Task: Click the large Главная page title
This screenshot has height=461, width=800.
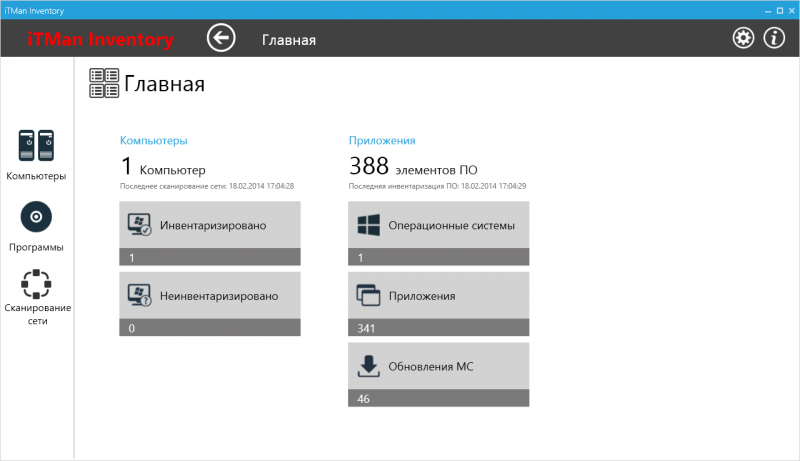Action: click(x=164, y=84)
